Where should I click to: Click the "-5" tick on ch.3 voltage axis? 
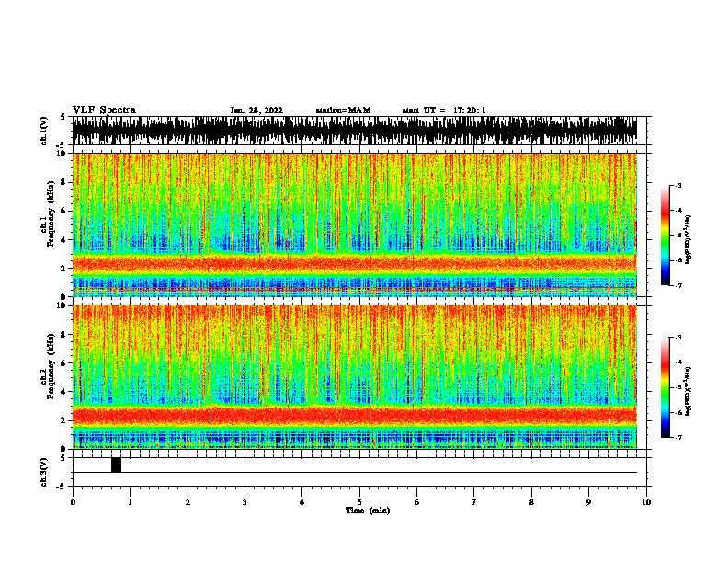63,487
